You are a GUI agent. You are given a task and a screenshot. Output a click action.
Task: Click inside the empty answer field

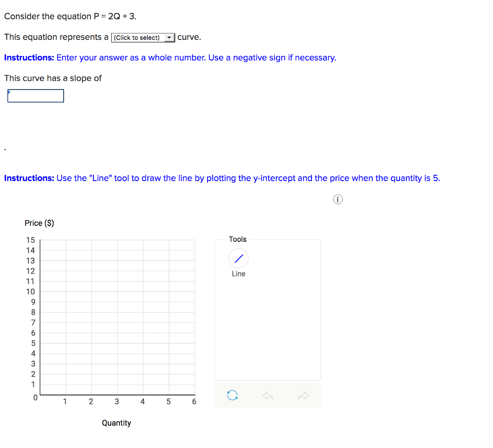[x=35, y=95]
